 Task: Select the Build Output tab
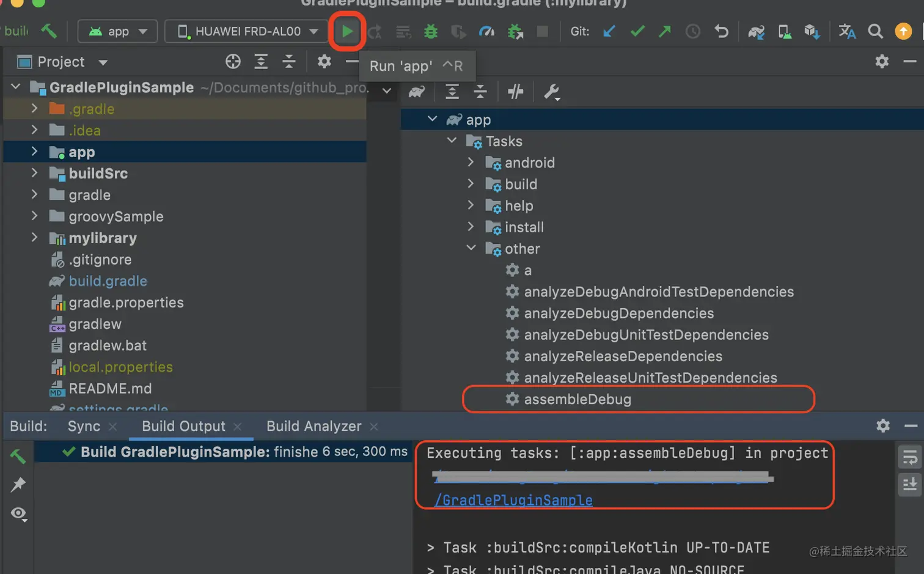point(183,426)
